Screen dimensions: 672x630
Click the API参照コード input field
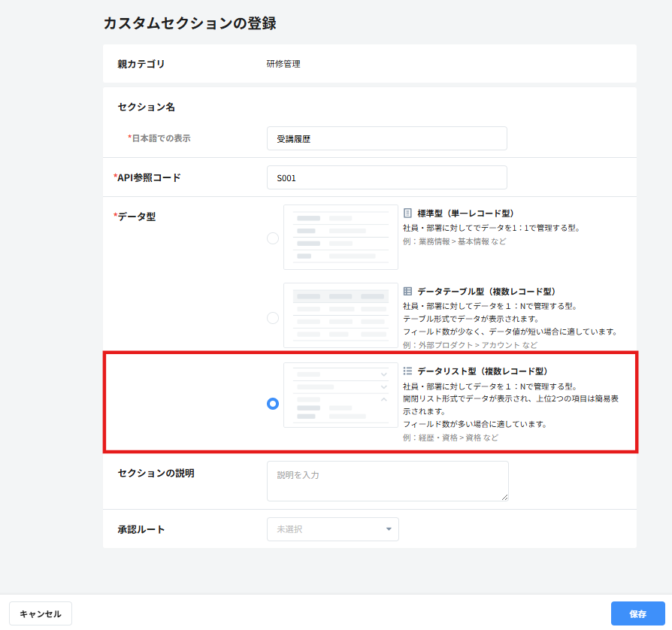coord(387,177)
